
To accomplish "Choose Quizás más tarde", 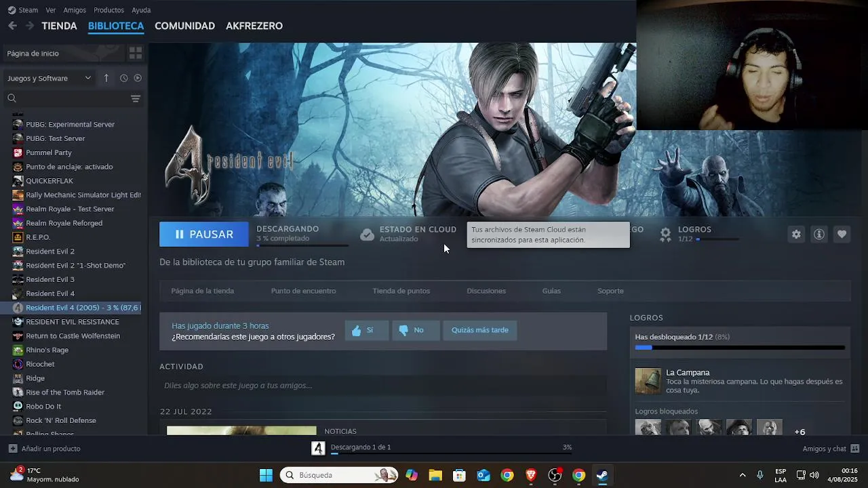I will pos(480,330).
